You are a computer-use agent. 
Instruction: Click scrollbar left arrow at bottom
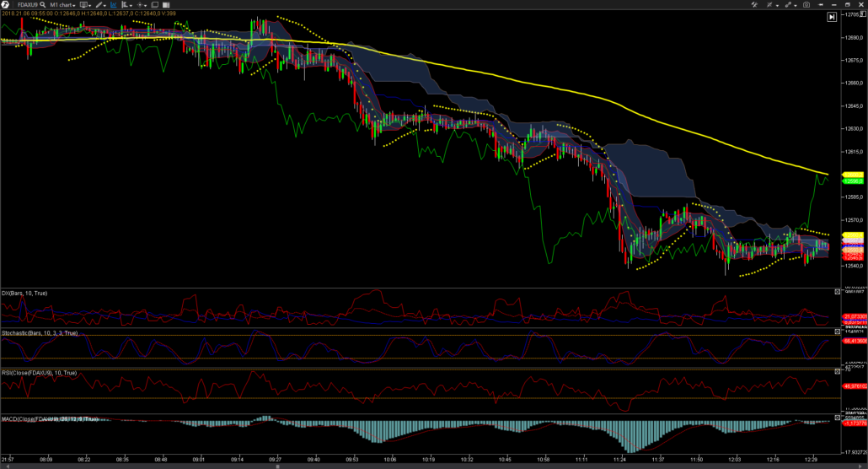click(x=8, y=466)
